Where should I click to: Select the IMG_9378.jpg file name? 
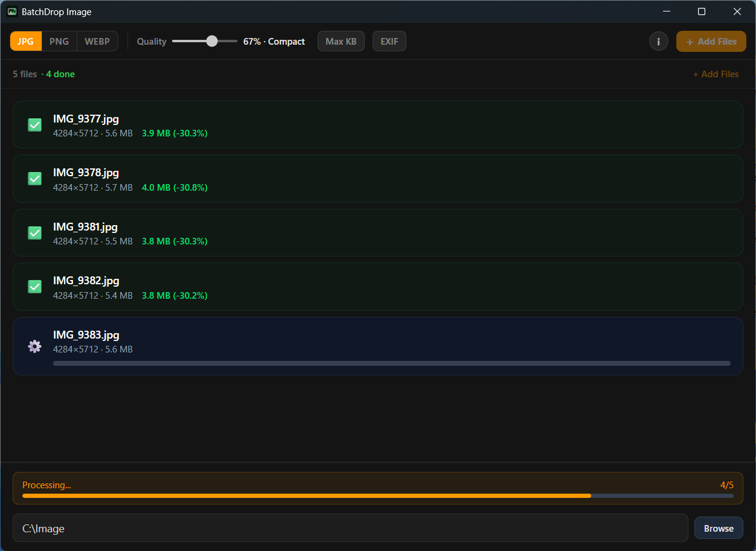coord(86,173)
